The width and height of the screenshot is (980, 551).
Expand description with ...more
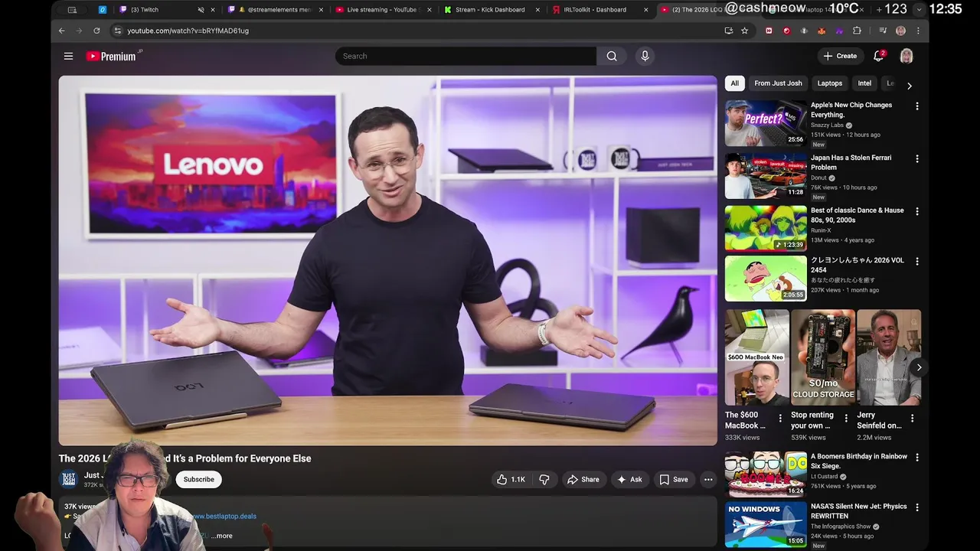click(222, 536)
